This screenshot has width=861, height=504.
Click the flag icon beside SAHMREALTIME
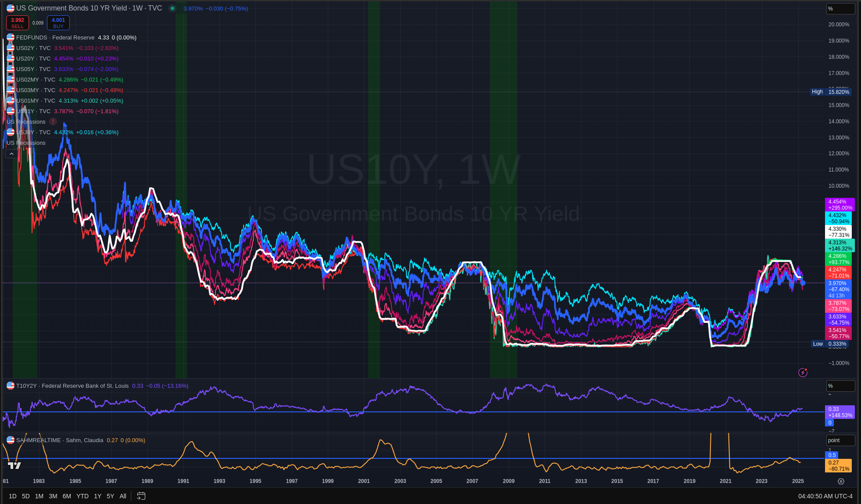[11, 440]
